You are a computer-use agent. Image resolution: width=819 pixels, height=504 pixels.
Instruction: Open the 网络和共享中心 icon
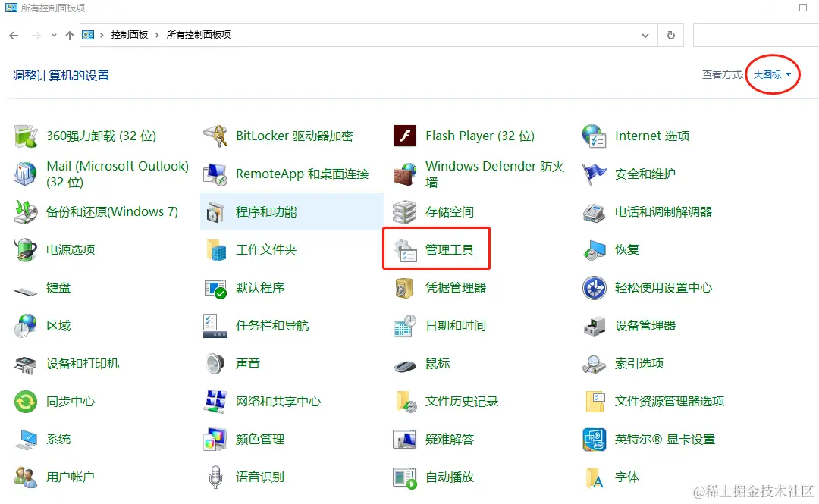pyautogui.click(x=215, y=402)
